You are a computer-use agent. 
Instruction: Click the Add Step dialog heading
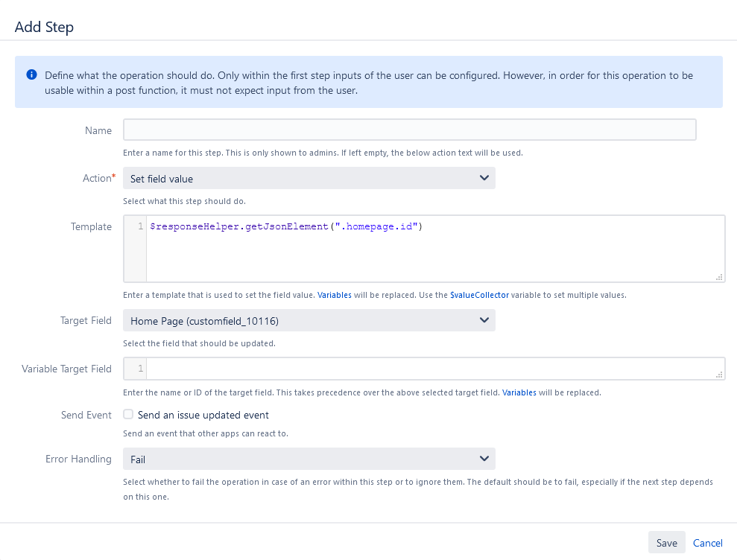point(45,28)
